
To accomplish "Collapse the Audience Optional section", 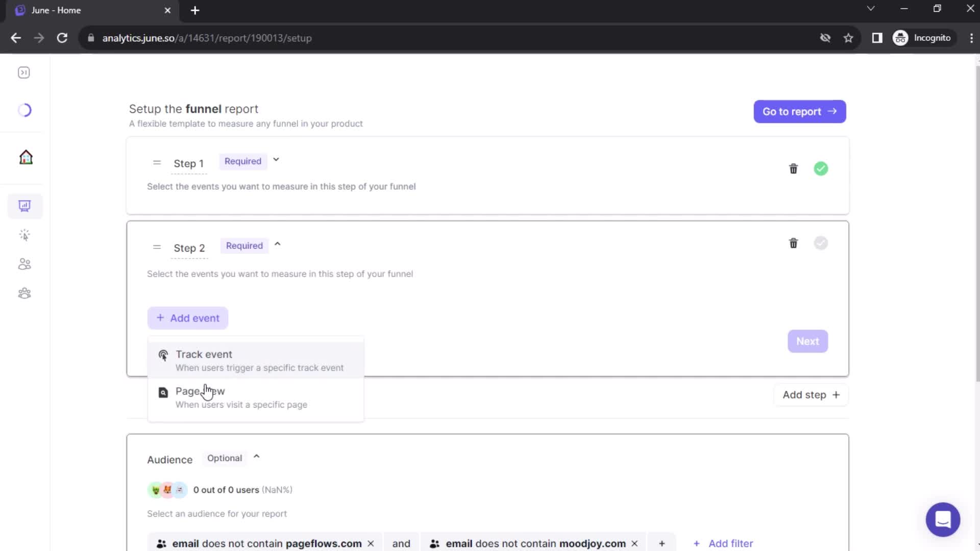I will pyautogui.click(x=256, y=458).
